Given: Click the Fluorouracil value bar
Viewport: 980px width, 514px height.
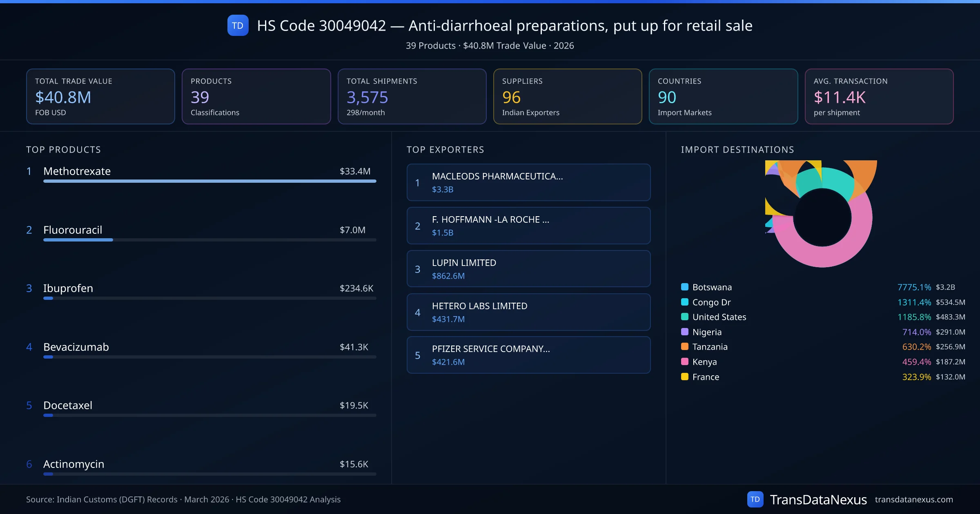Looking at the screenshot, I should [78, 240].
